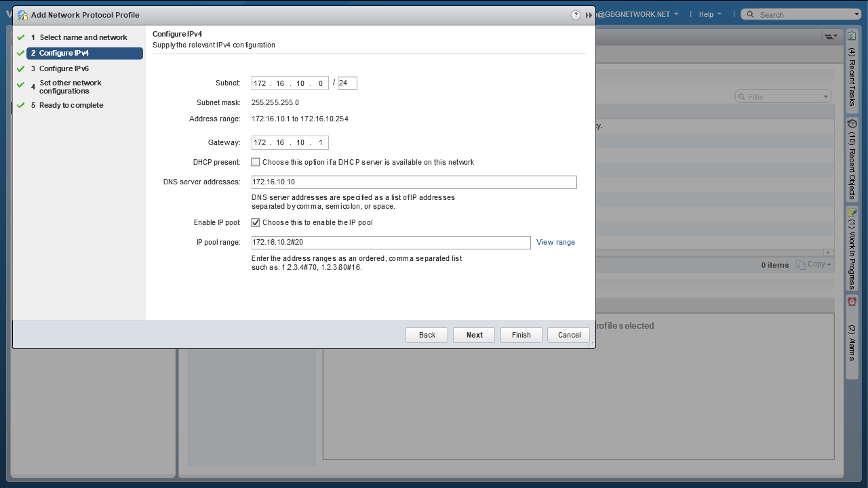Open the Work In Progress note icon
The image size is (868, 488).
coord(852,212)
